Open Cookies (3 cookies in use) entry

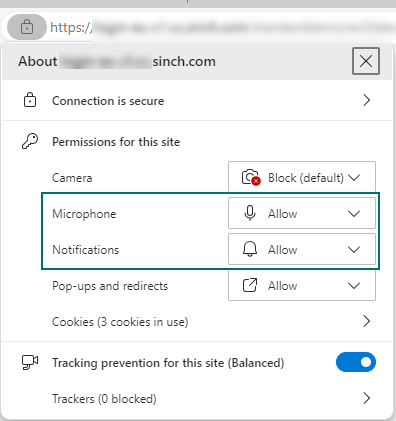pos(120,322)
